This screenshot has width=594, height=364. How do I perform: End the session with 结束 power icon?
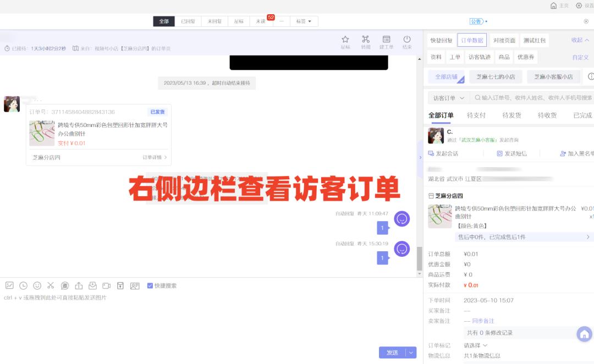(x=407, y=40)
